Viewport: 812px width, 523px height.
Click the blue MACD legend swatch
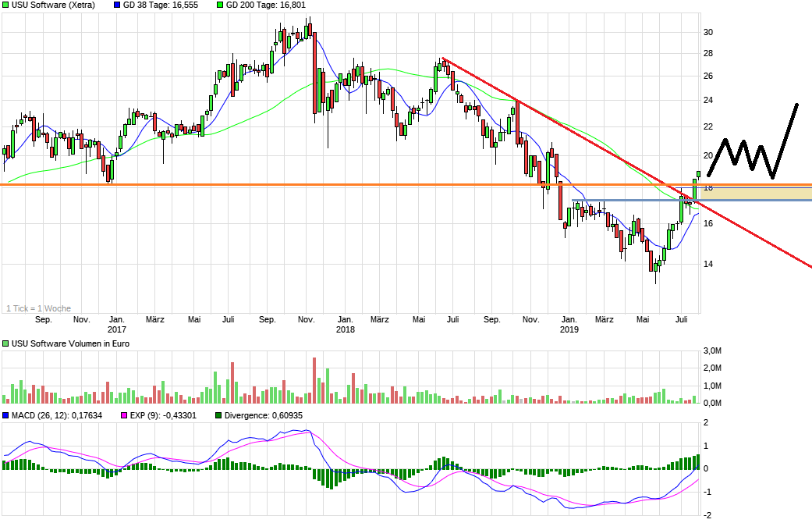(x=5, y=416)
